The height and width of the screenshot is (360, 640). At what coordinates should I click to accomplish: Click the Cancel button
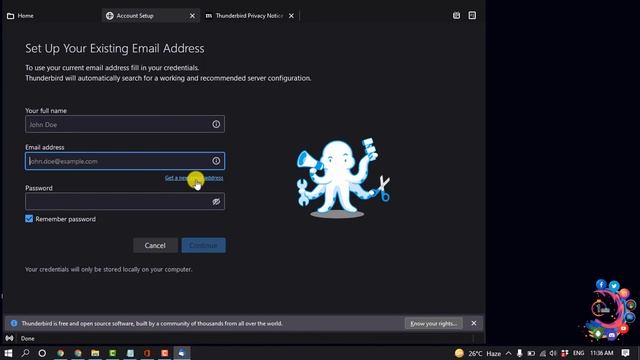click(155, 245)
